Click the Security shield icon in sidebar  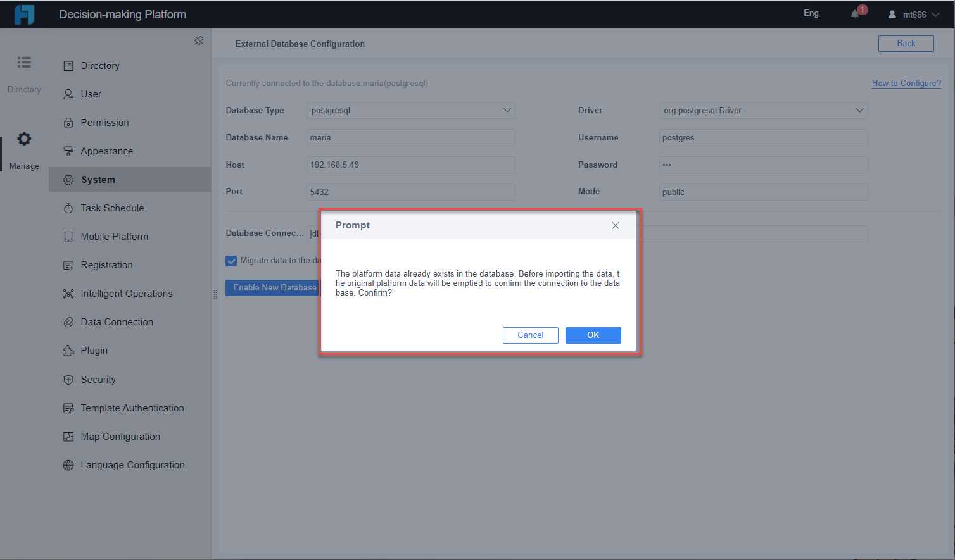68,379
